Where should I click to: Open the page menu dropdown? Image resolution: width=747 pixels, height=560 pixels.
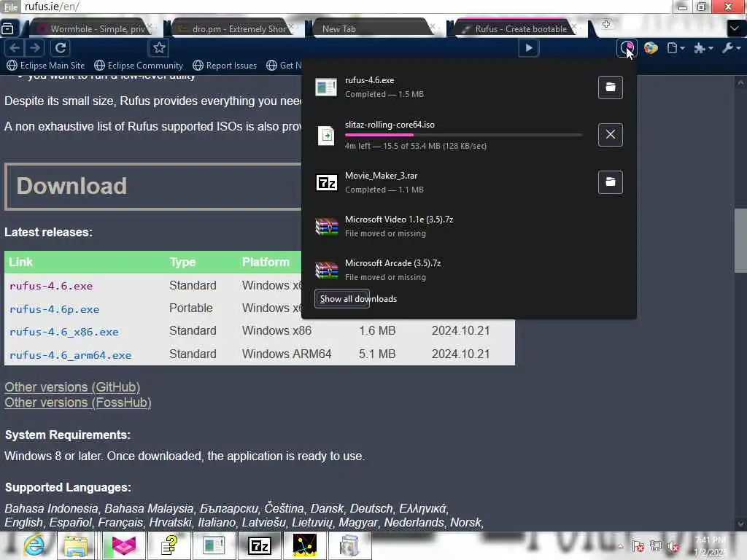click(676, 48)
